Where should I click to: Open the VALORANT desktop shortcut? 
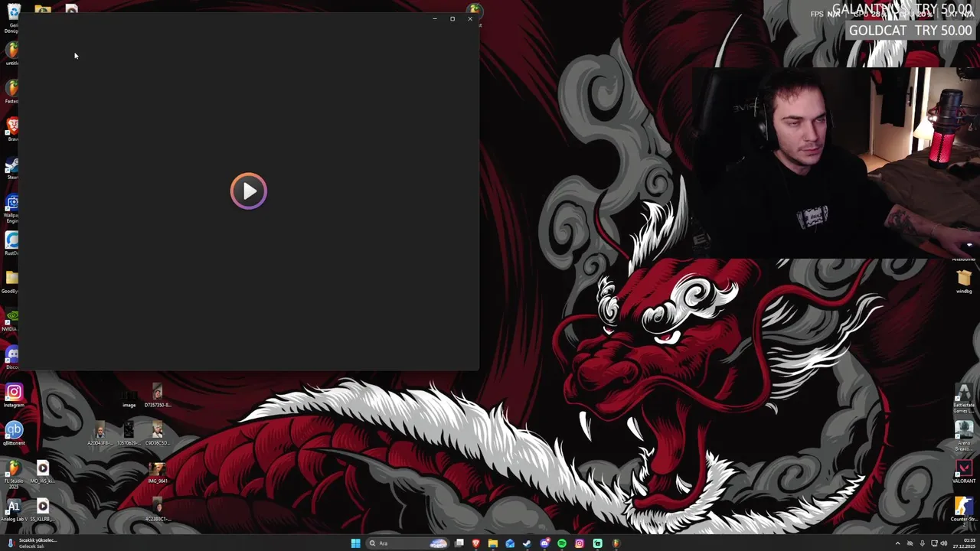click(964, 471)
